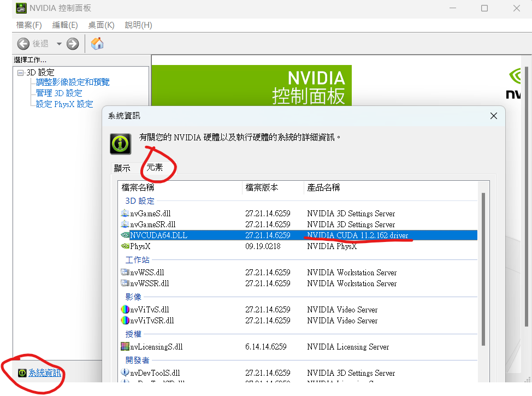The height and width of the screenshot is (396, 532).
Task: Click NVIDIA PhysX product name
Action: pyautogui.click(x=332, y=246)
